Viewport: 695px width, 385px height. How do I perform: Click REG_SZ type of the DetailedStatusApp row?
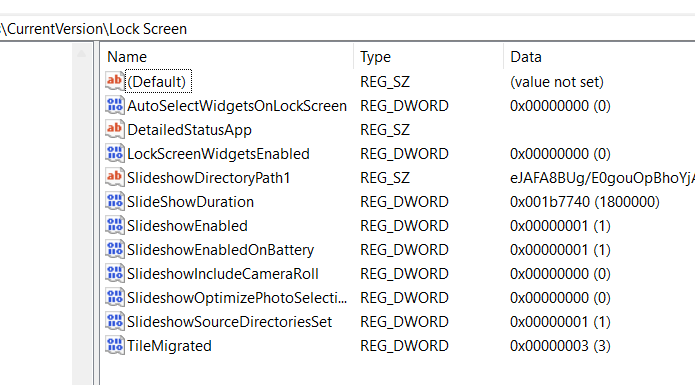click(x=385, y=130)
